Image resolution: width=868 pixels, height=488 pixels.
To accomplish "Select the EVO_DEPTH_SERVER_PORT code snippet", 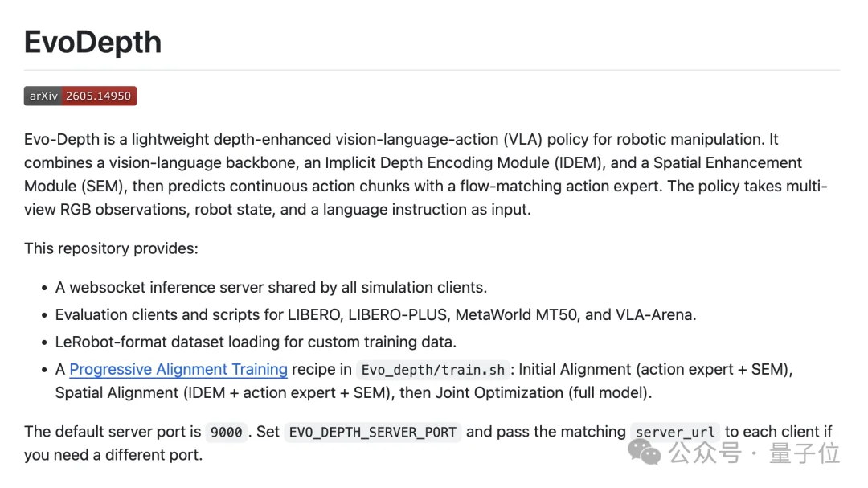I will click(373, 432).
